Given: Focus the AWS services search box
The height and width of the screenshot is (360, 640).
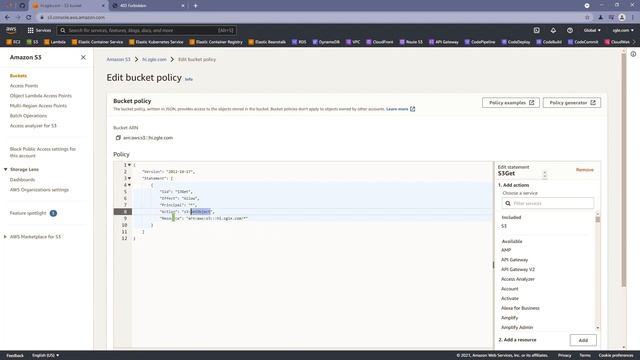Looking at the screenshot, I should 146,30.
